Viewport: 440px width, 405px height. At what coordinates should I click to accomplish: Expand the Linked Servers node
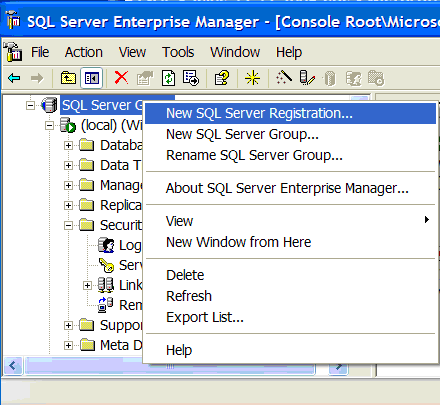(x=87, y=286)
